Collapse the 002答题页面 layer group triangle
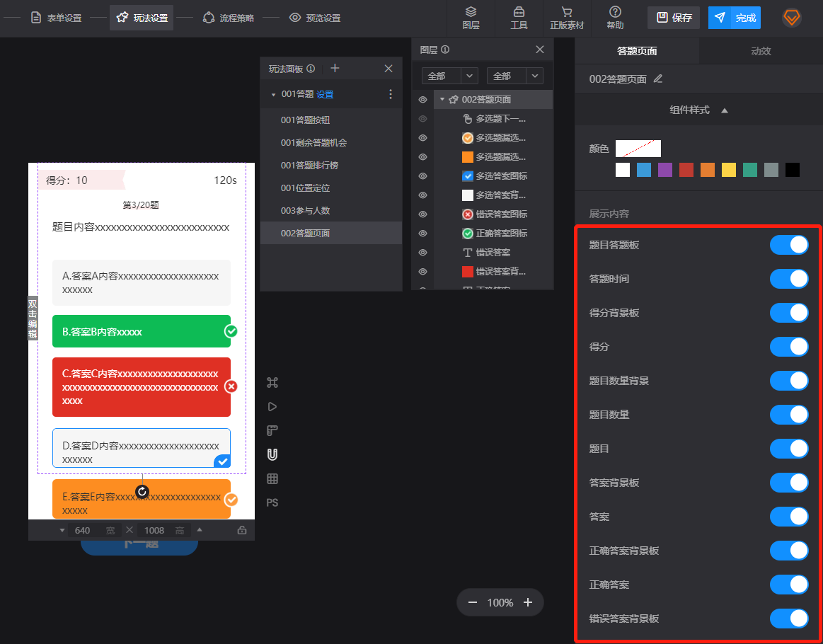The width and height of the screenshot is (823, 644). [442, 100]
